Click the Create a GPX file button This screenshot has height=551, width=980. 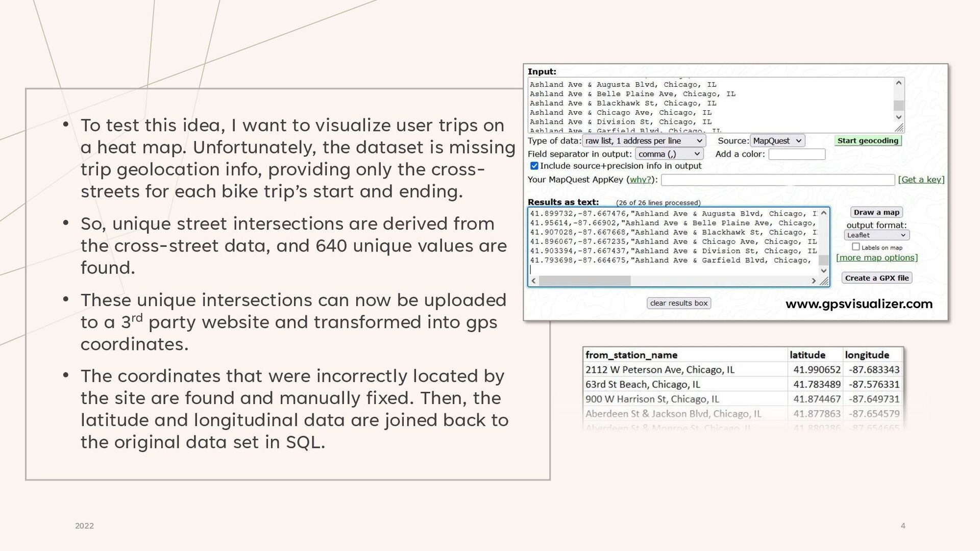point(876,278)
